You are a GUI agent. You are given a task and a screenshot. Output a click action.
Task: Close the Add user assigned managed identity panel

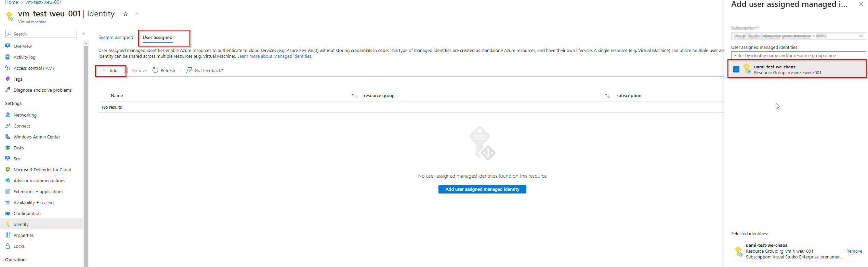tap(861, 4)
